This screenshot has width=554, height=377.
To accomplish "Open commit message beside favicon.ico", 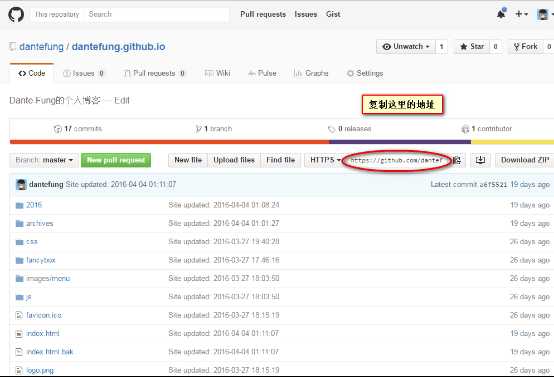I will pos(224,315).
